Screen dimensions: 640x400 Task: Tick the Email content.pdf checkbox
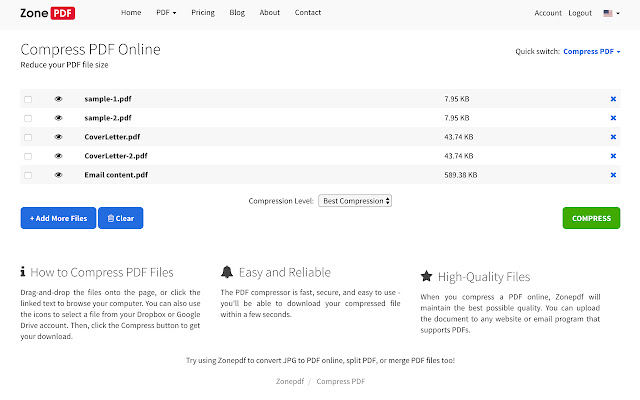[28, 175]
